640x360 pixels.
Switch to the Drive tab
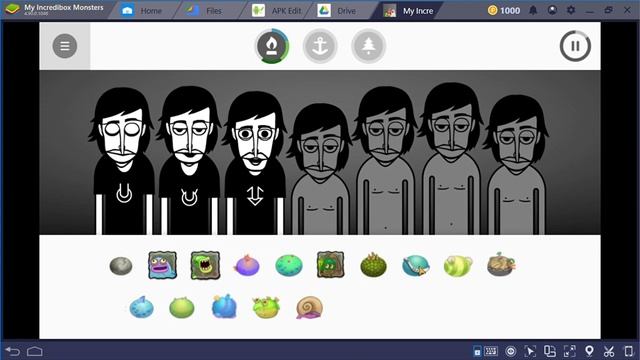[336, 11]
